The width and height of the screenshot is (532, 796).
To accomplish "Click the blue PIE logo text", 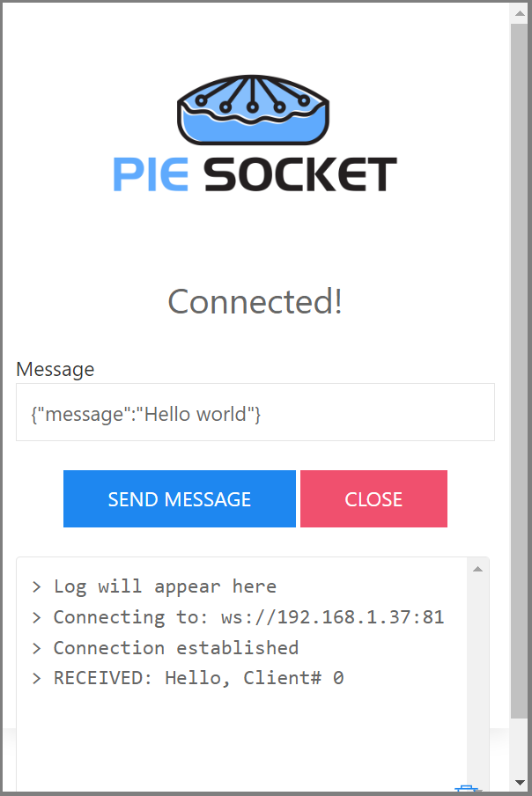I will point(151,174).
